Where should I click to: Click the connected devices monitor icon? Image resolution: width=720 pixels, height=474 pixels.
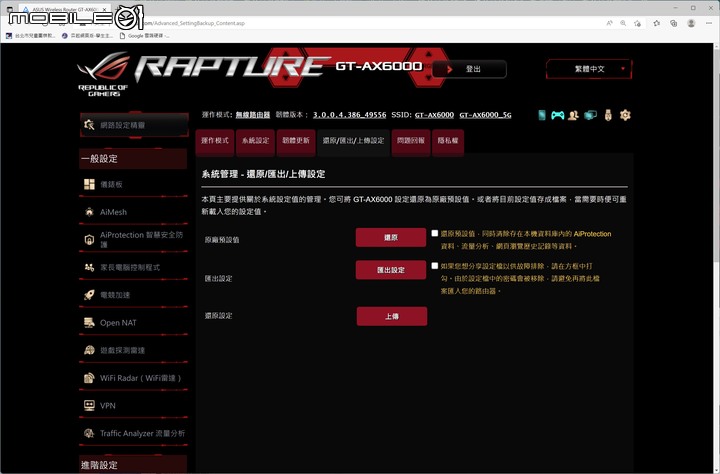(x=590, y=115)
